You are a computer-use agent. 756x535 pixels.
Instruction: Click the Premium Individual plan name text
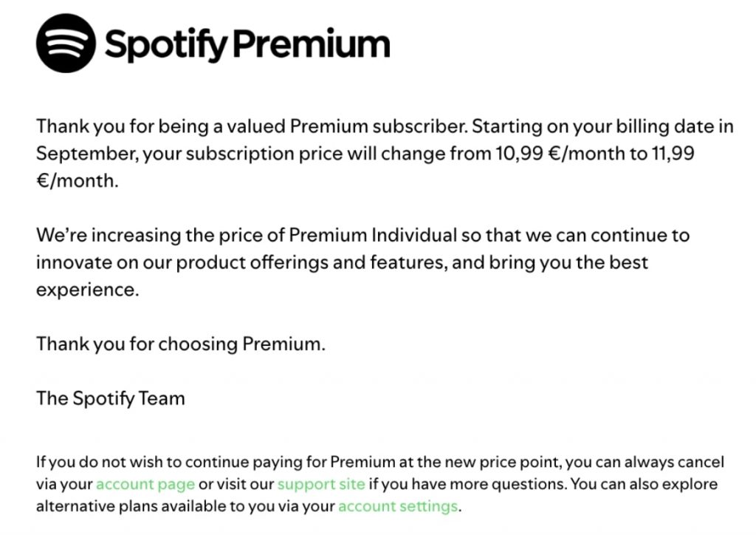373,236
